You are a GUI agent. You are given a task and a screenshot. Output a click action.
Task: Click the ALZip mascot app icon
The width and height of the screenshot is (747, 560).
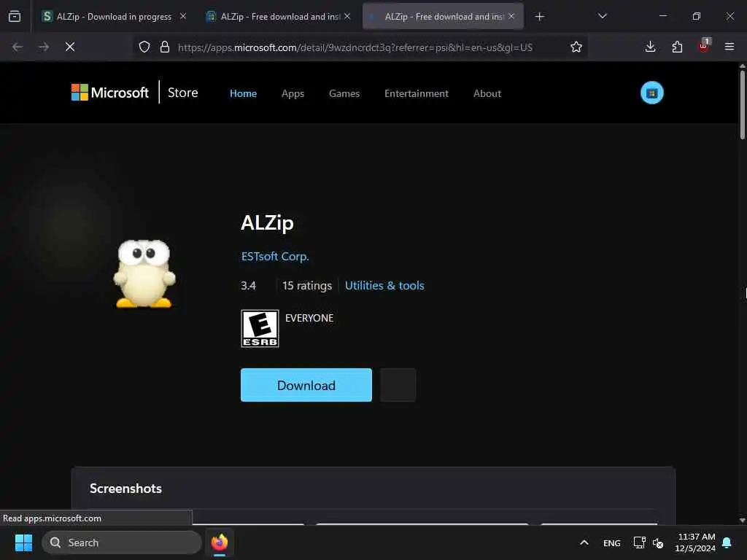pos(144,274)
